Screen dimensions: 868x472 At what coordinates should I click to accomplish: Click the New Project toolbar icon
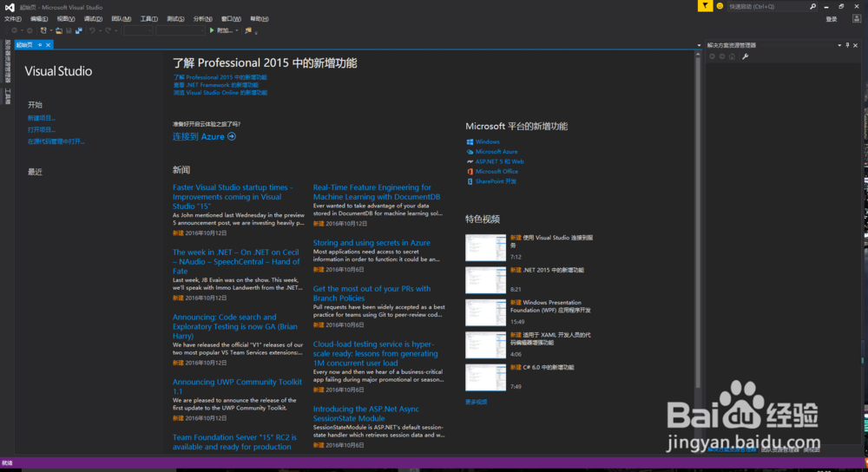click(43, 30)
